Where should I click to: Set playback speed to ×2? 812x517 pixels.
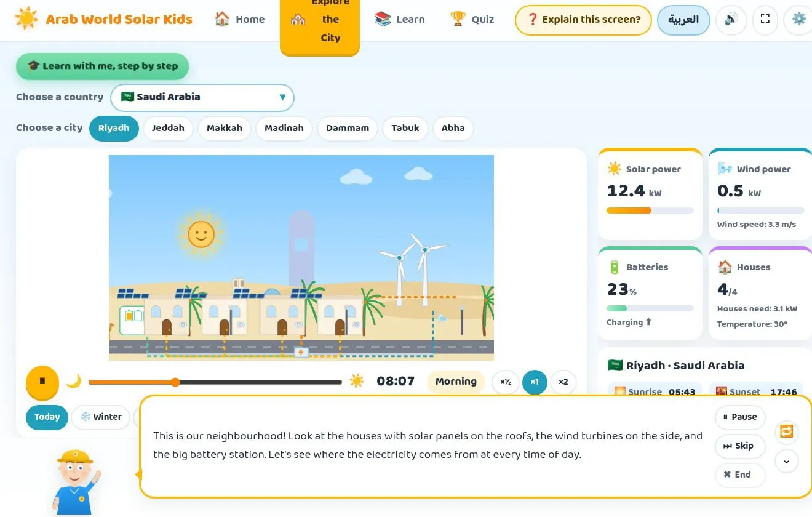tap(563, 382)
